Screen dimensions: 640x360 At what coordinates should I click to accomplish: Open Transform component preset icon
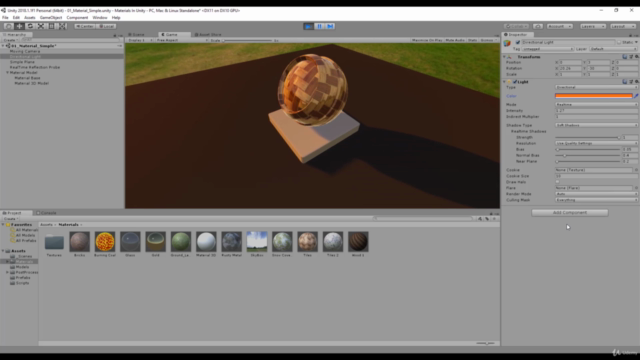(x=631, y=57)
